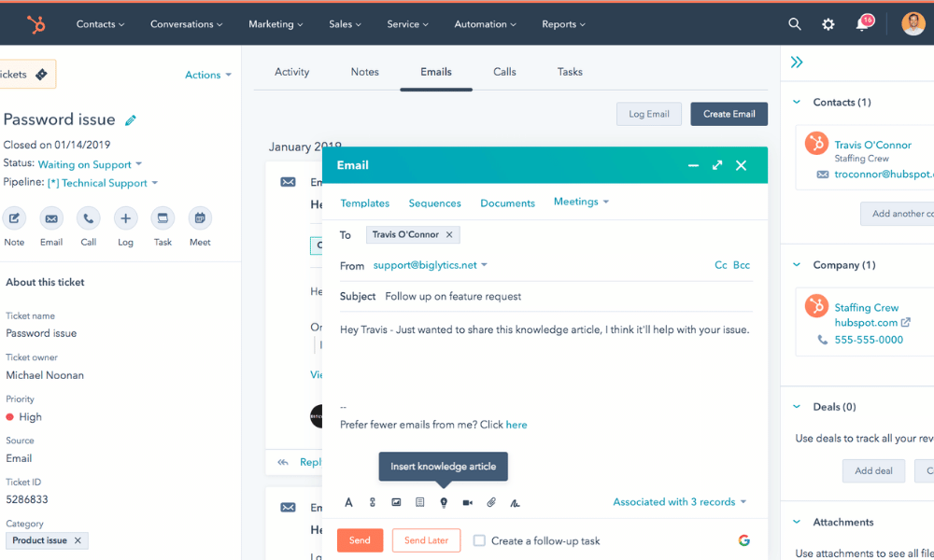Open the hubspot.com external link icon
Screen dimensions: 934x560
pos(905,322)
